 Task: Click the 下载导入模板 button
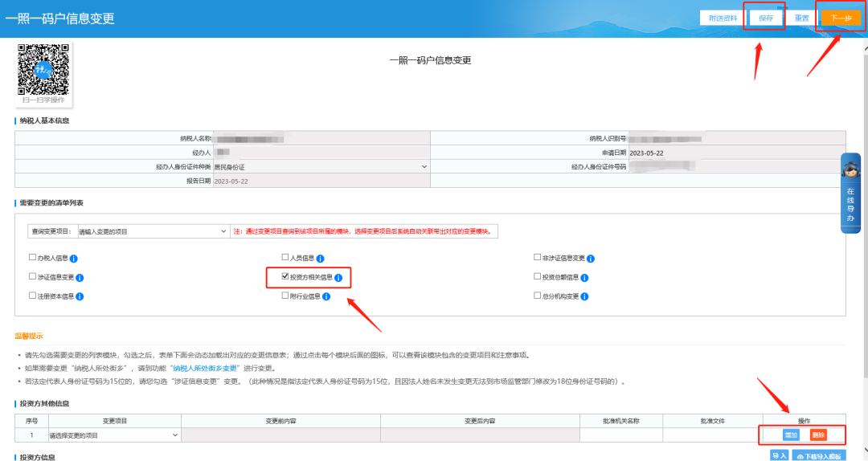click(x=819, y=456)
